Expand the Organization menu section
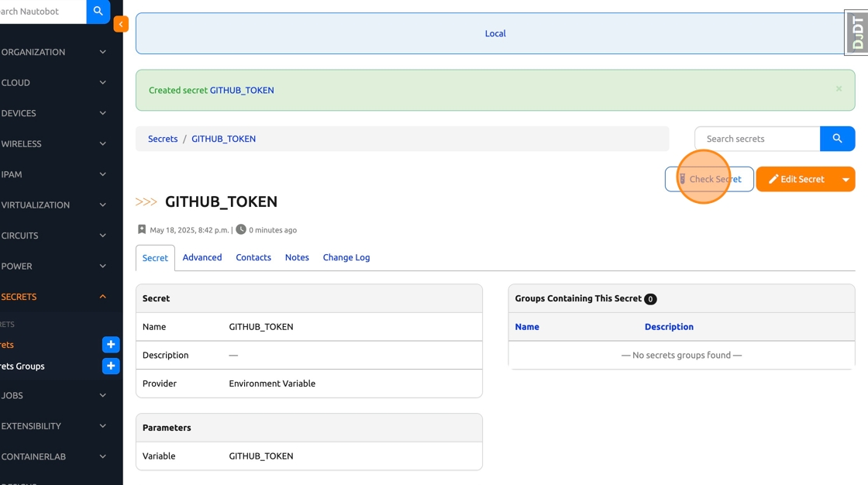Screen dimensions: 868x485 click(x=54, y=52)
